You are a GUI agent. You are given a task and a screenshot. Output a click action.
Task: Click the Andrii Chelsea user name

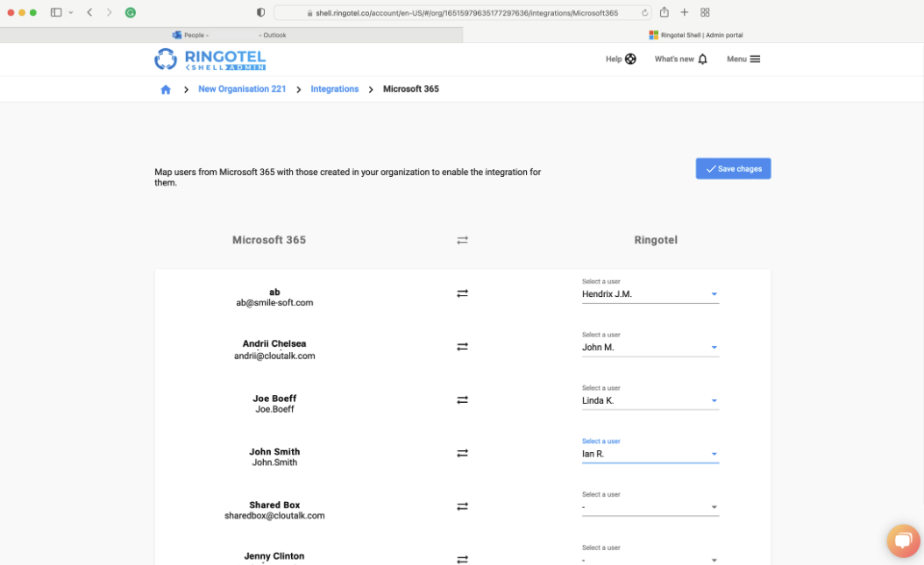[274, 343]
